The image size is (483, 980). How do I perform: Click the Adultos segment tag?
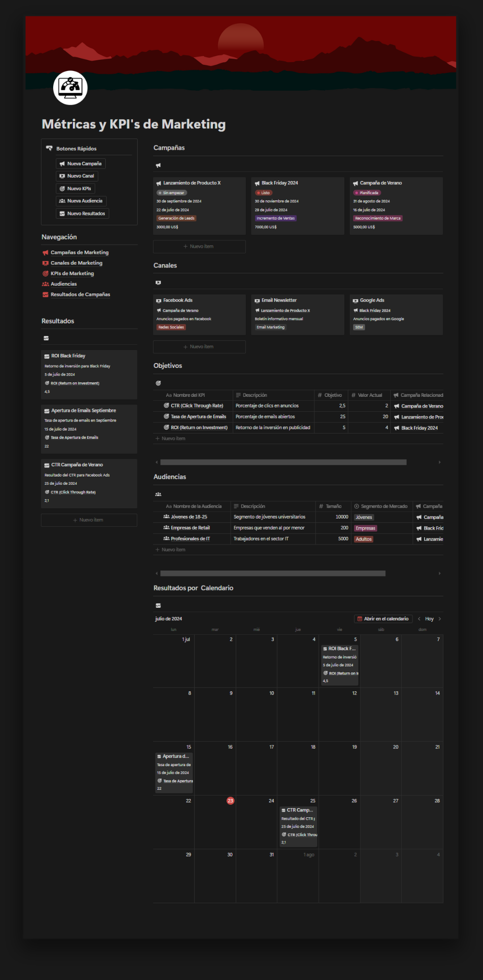tap(364, 539)
